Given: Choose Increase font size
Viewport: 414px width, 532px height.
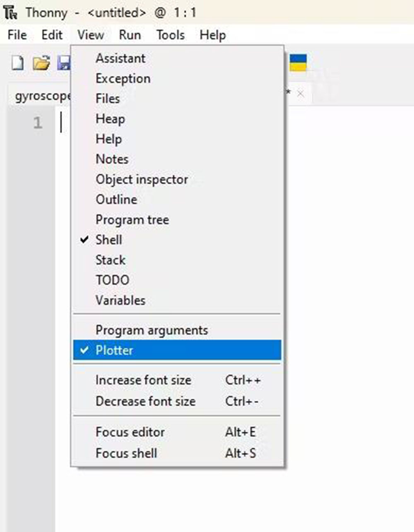Looking at the screenshot, I should point(143,380).
